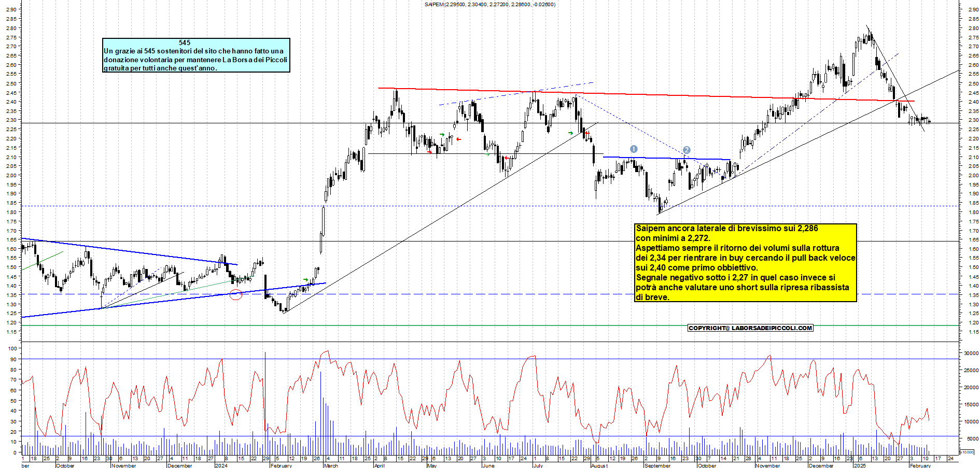Click the 'July' month label
The width and height of the screenshot is (980, 468).
tap(538, 465)
